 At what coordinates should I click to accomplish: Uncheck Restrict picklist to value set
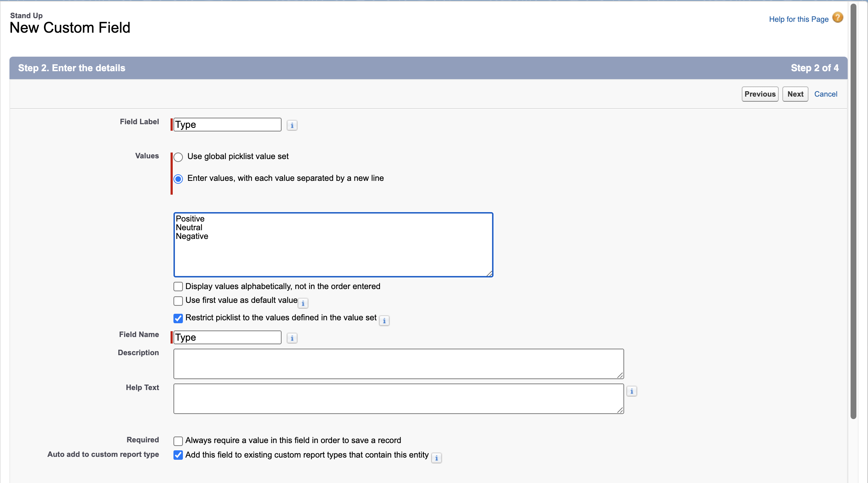(x=178, y=318)
